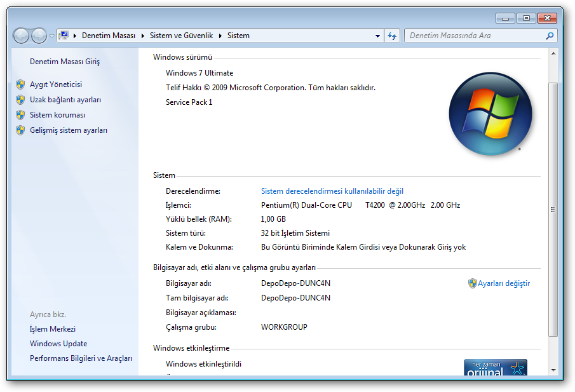575x392 pixels.
Task: Click the magnifier search icon
Action: (550, 36)
